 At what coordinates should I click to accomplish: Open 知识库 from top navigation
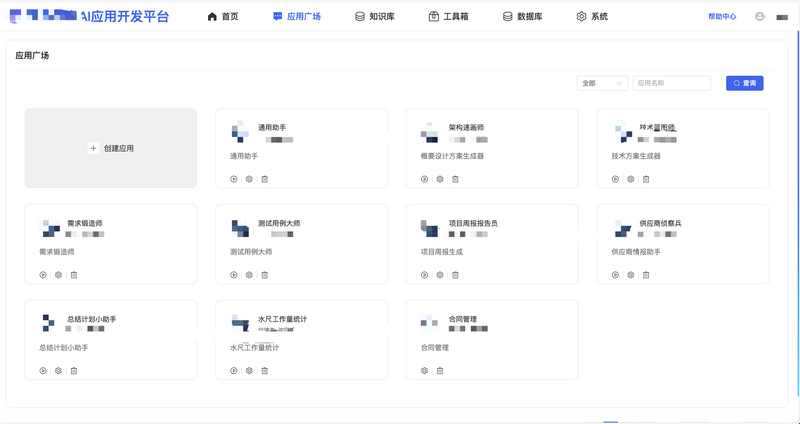click(x=375, y=16)
